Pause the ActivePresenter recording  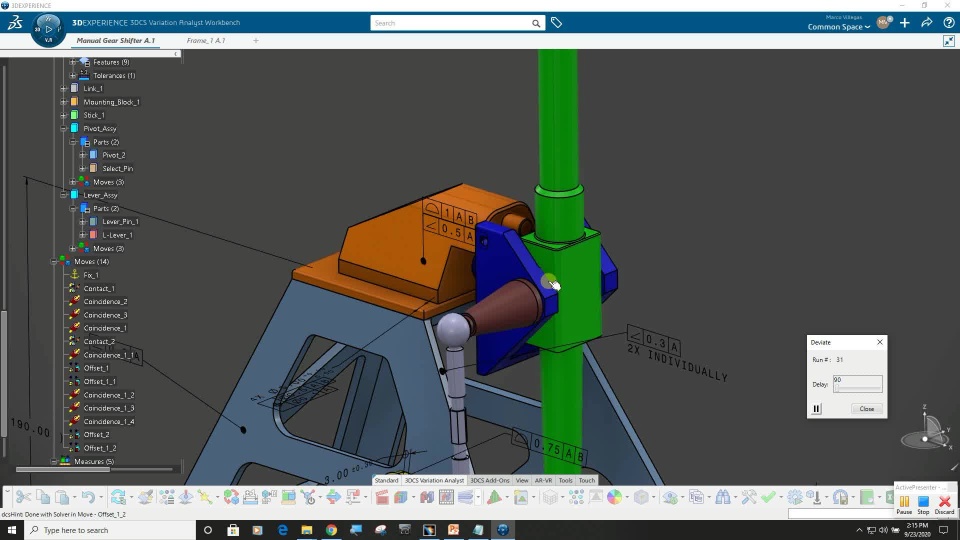[x=904, y=504]
